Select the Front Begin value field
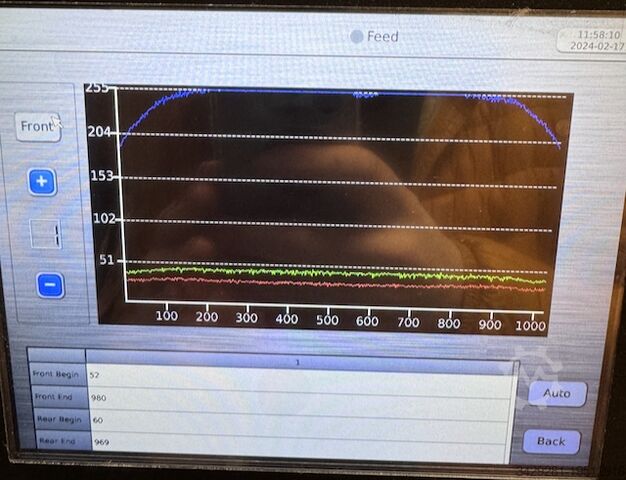This screenshot has height=480, width=626. pos(300,374)
